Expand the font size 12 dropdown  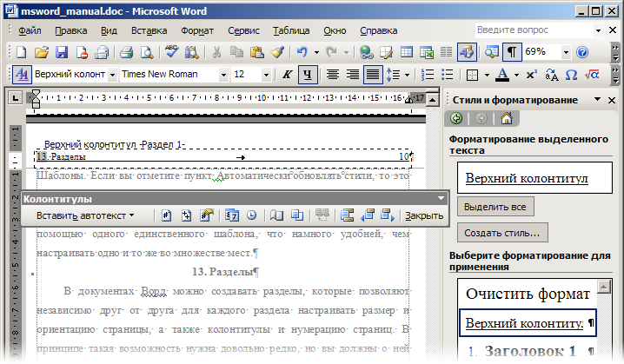pyautogui.click(x=266, y=75)
